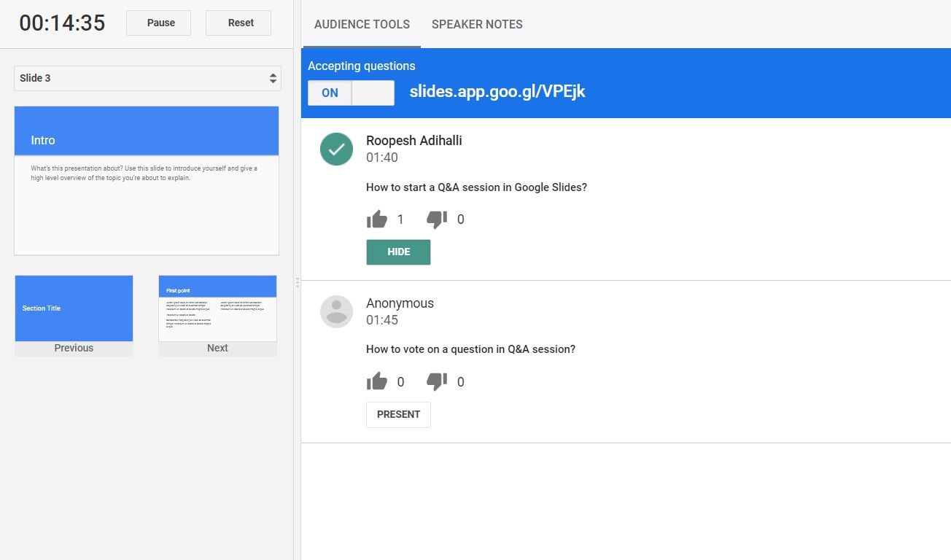Present the Anonymous question
Image resolution: width=951 pixels, height=560 pixels.
coord(398,414)
